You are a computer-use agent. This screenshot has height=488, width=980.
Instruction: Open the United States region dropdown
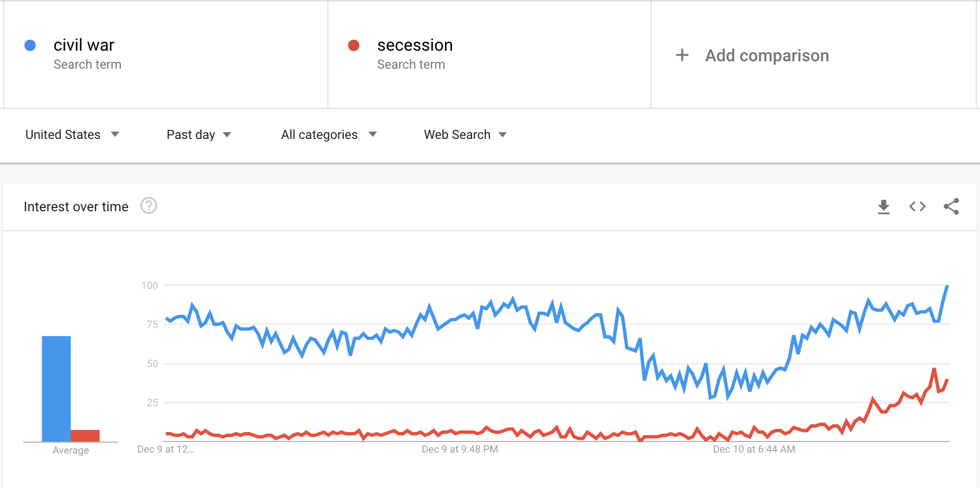point(72,135)
